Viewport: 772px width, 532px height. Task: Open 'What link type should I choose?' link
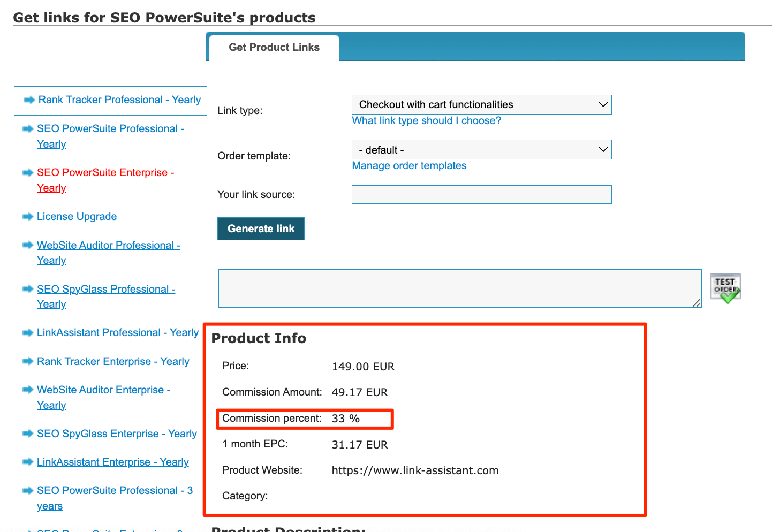[x=426, y=120]
